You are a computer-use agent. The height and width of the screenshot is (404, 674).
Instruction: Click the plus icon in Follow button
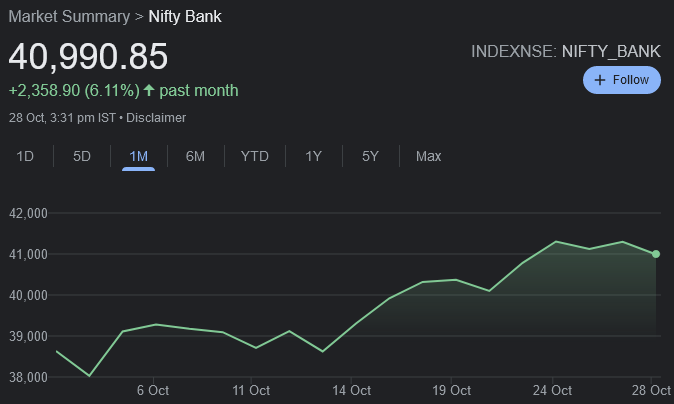tap(600, 80)
